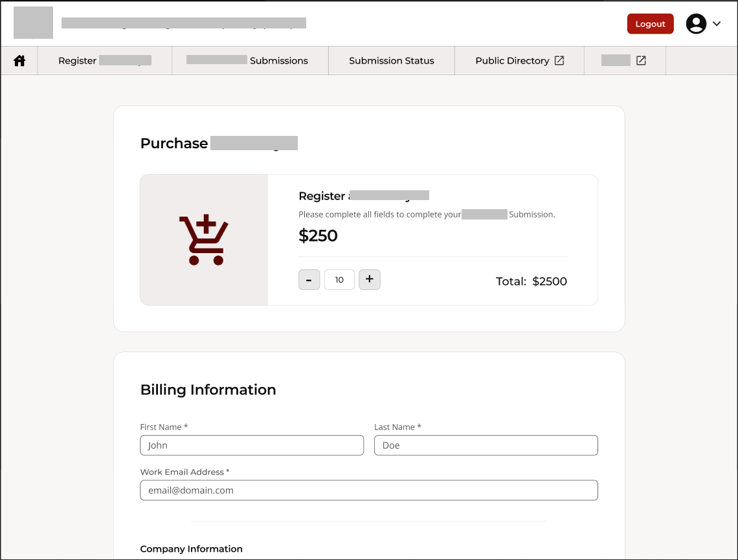Click the company logo in the header

33,22
